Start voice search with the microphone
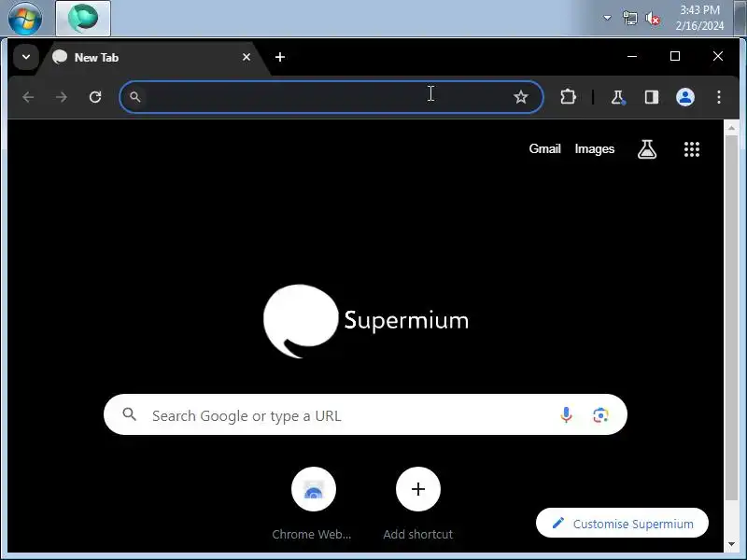The image size is (747, 560). (x=566, y=414)
